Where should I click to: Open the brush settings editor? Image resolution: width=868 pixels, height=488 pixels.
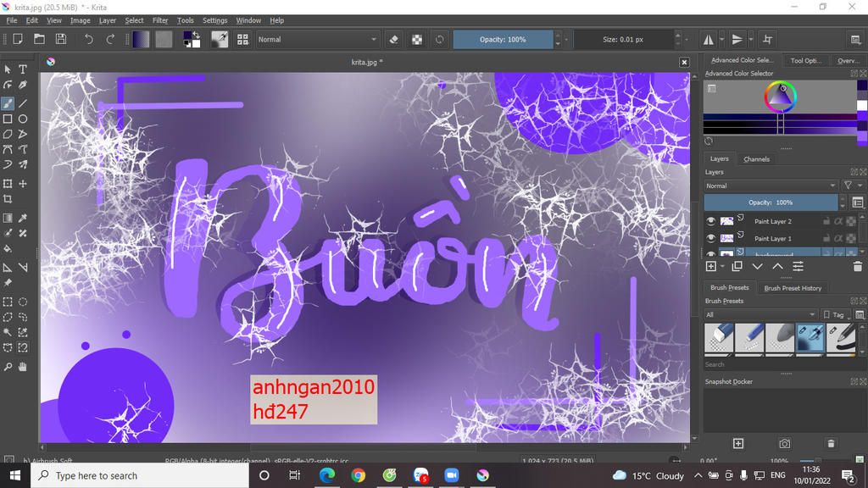click(220, 39)
